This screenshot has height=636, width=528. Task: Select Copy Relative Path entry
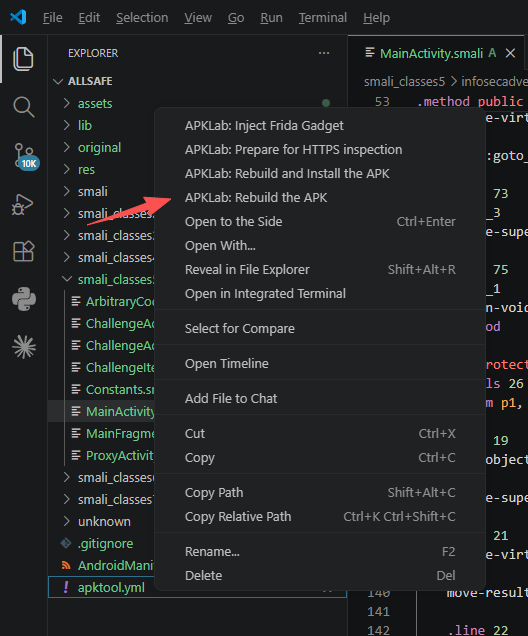pyautogui.click(x=320, y=516)
